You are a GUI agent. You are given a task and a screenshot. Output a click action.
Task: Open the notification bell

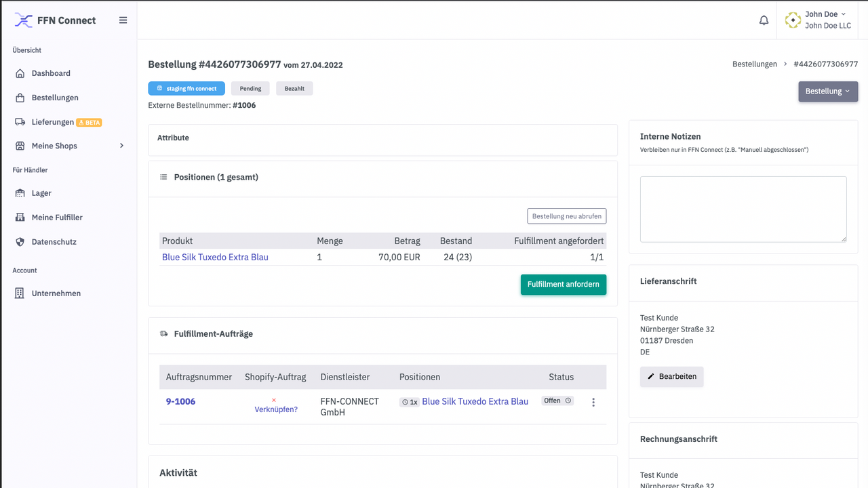[764, 20]
